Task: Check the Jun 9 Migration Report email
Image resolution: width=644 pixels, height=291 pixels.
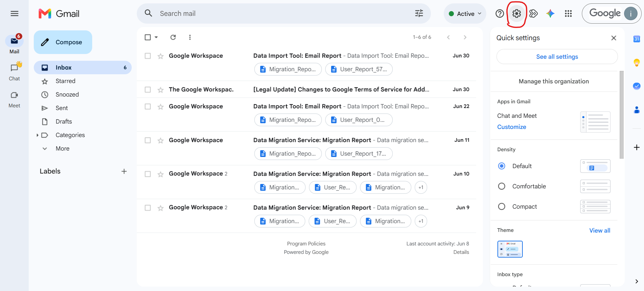Action: [x=148, y=208]
